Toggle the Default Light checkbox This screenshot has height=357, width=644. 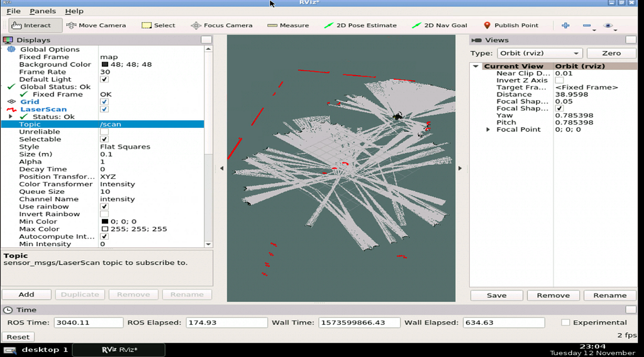click(x=104, y=79)
